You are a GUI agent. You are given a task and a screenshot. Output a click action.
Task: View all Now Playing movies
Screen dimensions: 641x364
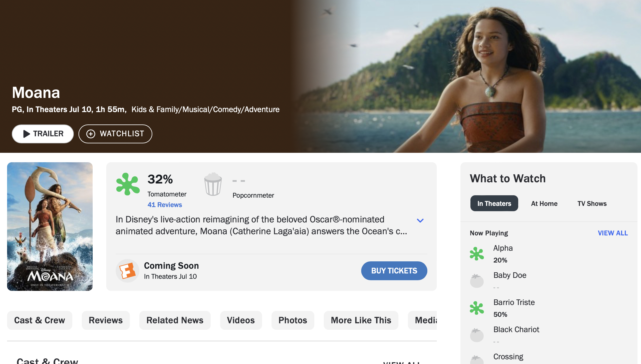pyautogui.click(x=613, y=233)
